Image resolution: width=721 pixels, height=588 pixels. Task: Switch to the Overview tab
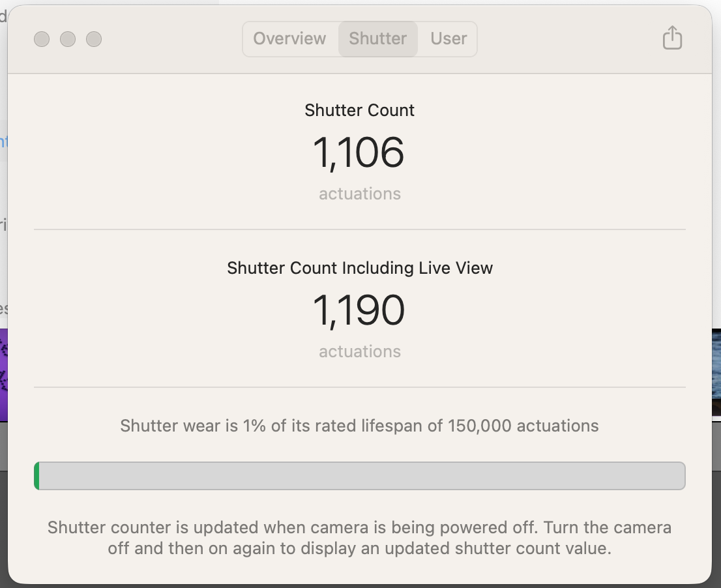click(x=289, y=38)
